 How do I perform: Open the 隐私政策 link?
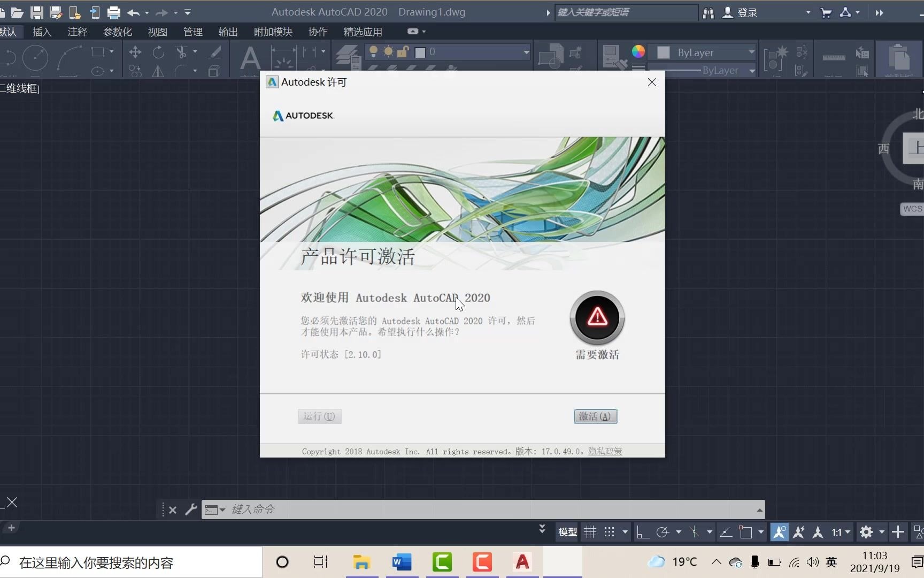click(605, 451)
